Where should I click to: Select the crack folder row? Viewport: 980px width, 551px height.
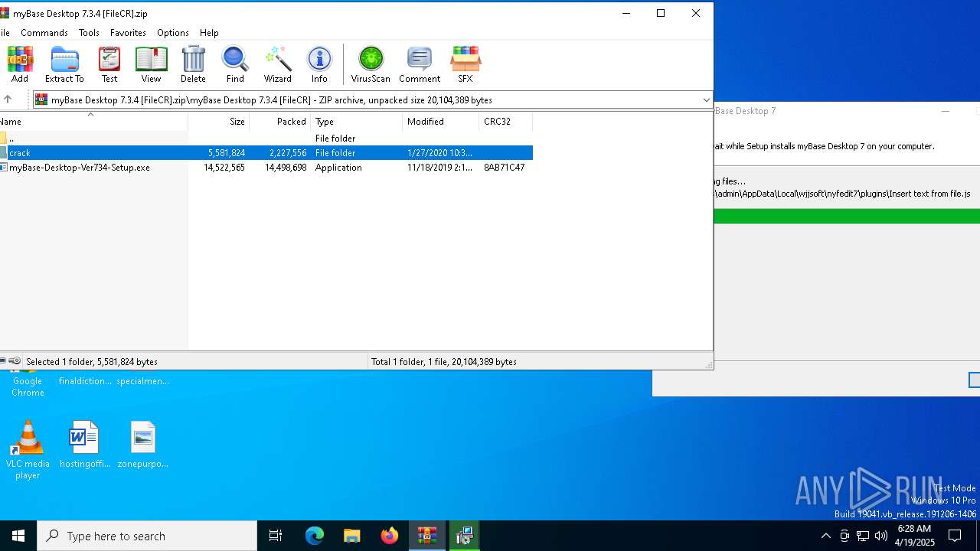click(266, 153)
